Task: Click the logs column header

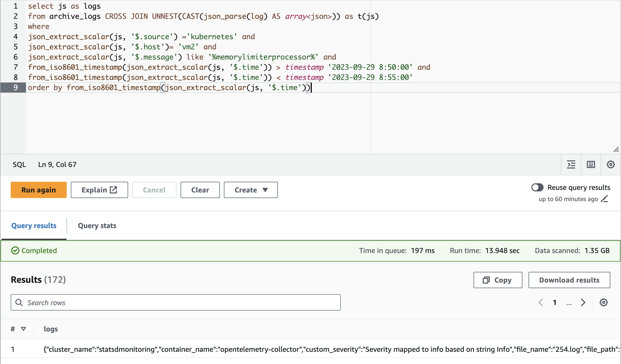Action: 51,329
